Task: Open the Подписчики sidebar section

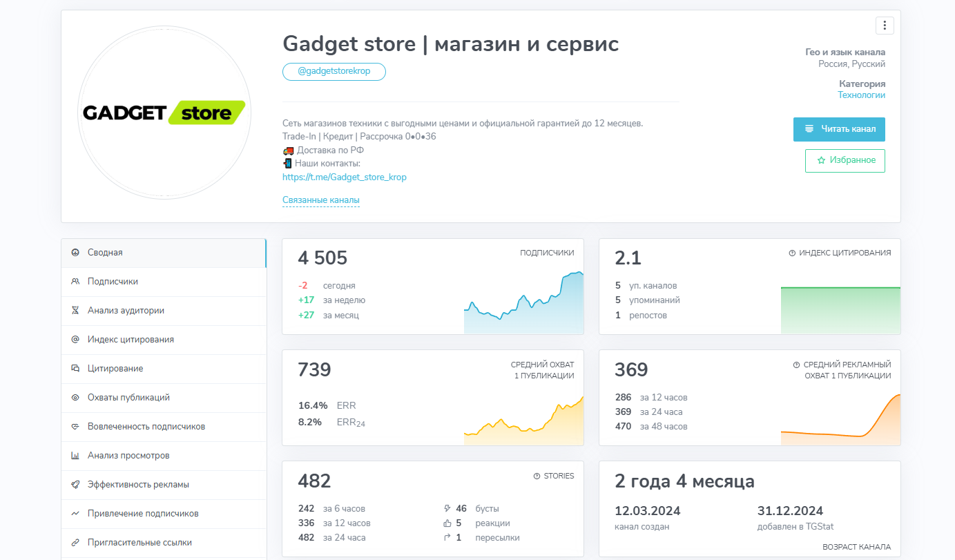Action: (164, 282)
